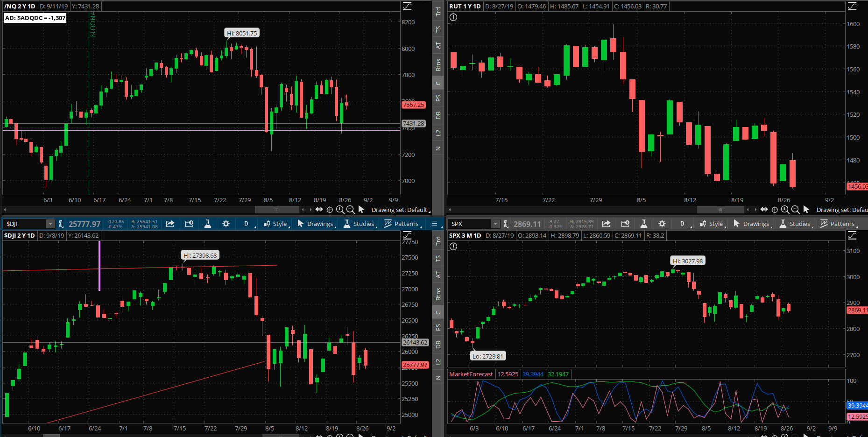Screen dimensions: 868x437
Task: Open the quick quote icon in the $DJI toolbar
Action: pyautogui.click(x=189, y=224)
